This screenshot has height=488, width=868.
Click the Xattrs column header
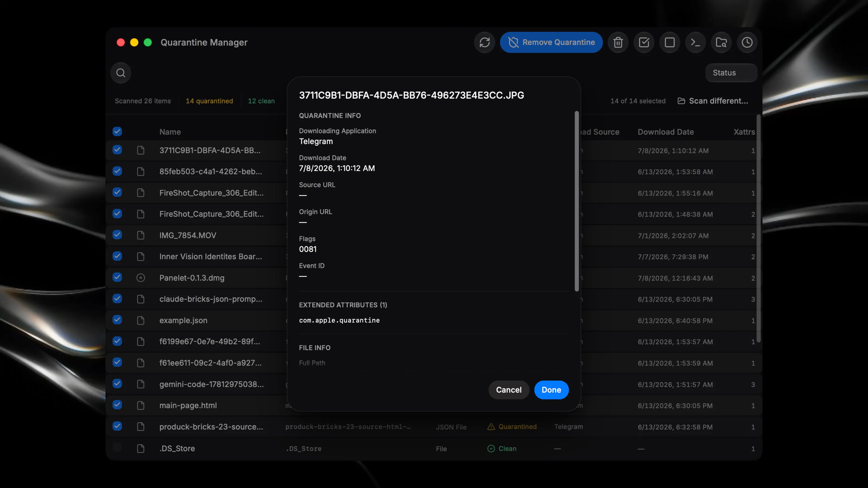(744, 132)
